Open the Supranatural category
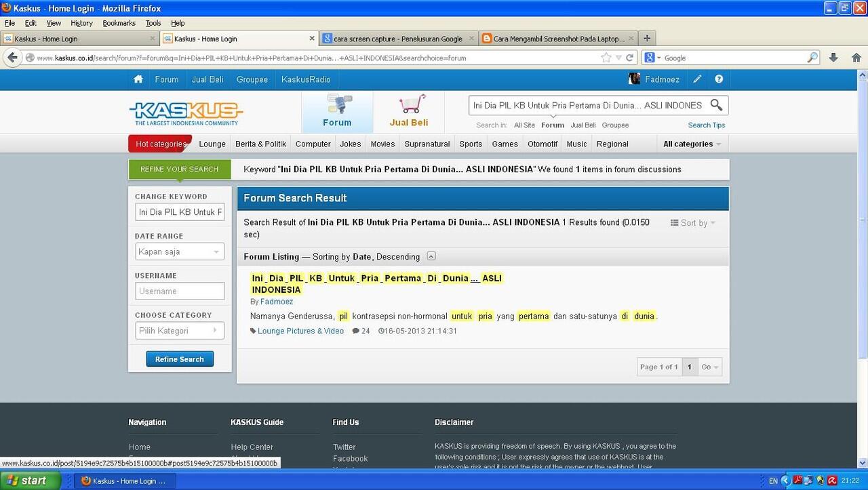Image resolution: width=868 pixels, height=490 pixels. coord(427,144)
